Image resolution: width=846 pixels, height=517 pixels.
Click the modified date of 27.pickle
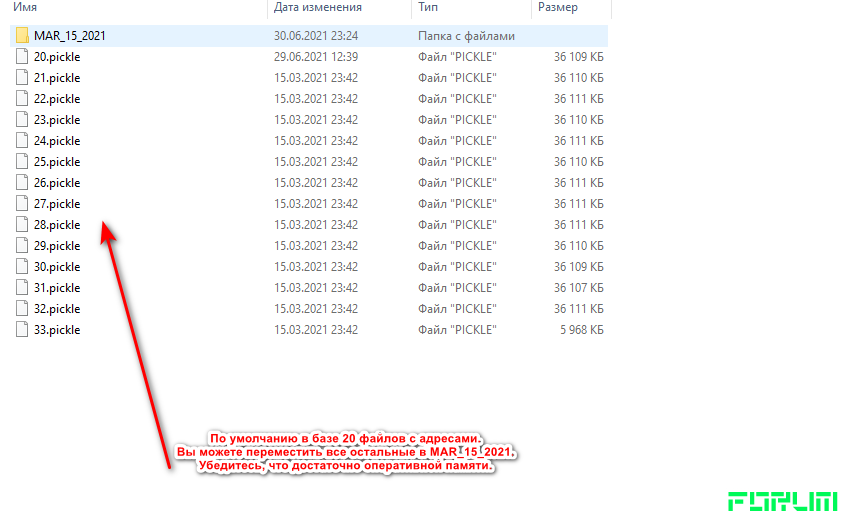[x=316, y=204]
